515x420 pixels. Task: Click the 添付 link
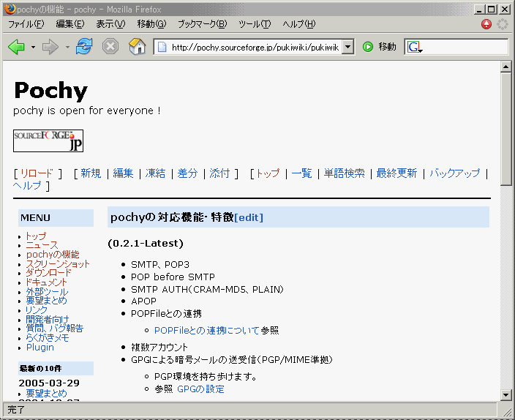(219, 173)
